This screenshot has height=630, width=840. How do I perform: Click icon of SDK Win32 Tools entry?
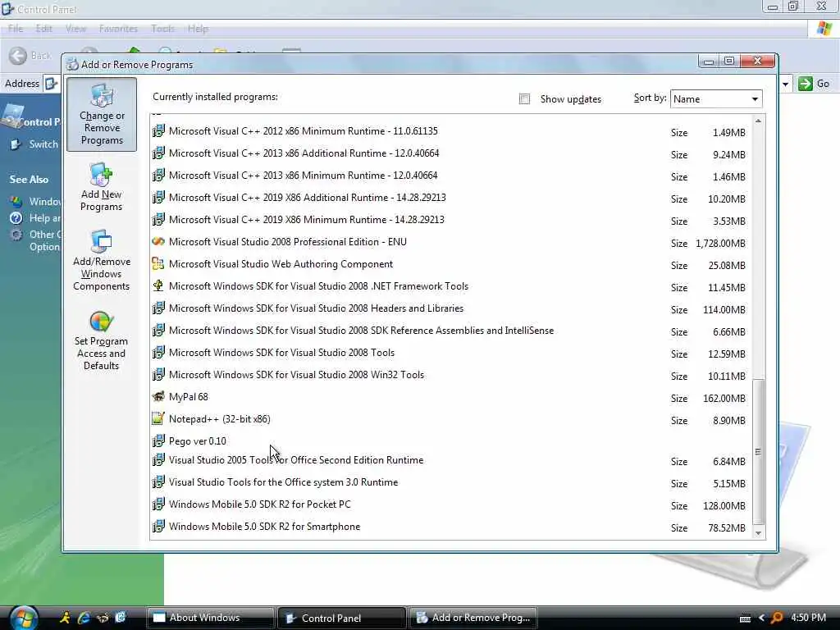(158, 374)
